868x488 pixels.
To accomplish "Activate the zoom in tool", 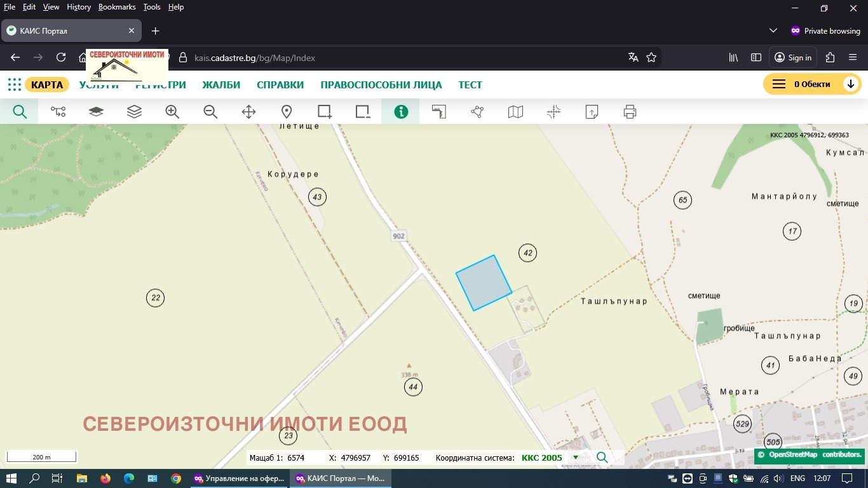I will point(172,111).
